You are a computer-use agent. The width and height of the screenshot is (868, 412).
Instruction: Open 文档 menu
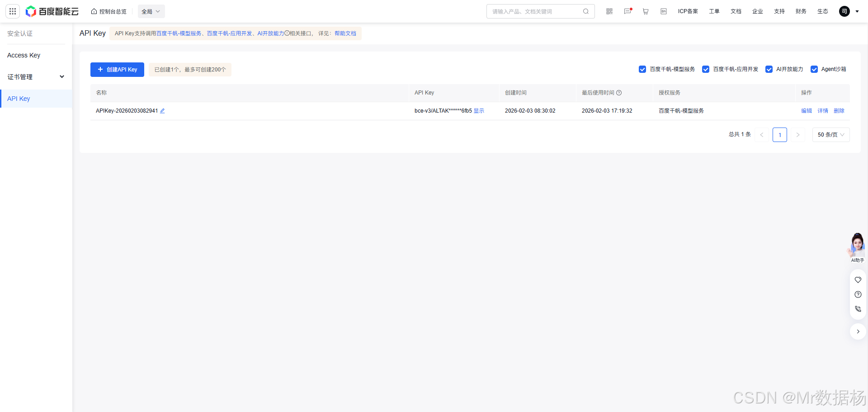[736, 11]
